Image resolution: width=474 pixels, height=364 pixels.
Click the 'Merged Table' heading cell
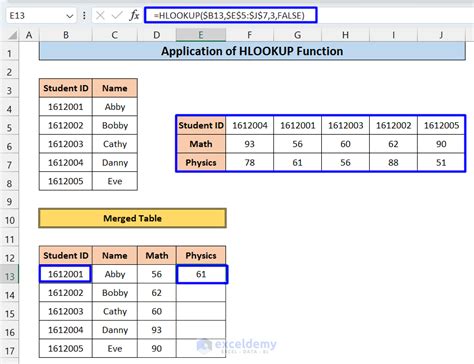(x=132, y=218)
